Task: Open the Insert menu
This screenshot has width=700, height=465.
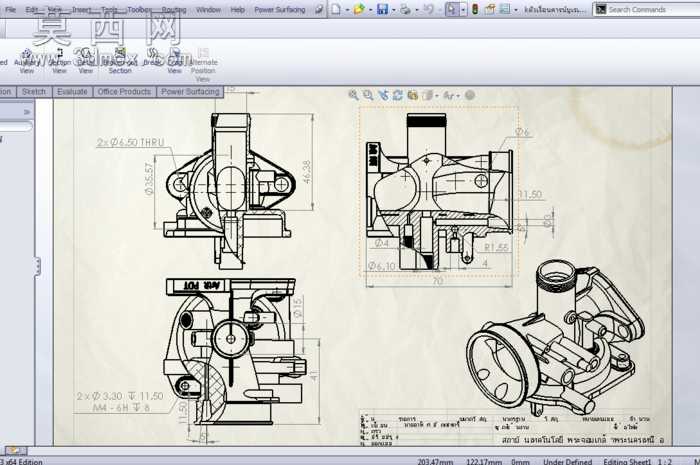Action: [x=82, y=9]
